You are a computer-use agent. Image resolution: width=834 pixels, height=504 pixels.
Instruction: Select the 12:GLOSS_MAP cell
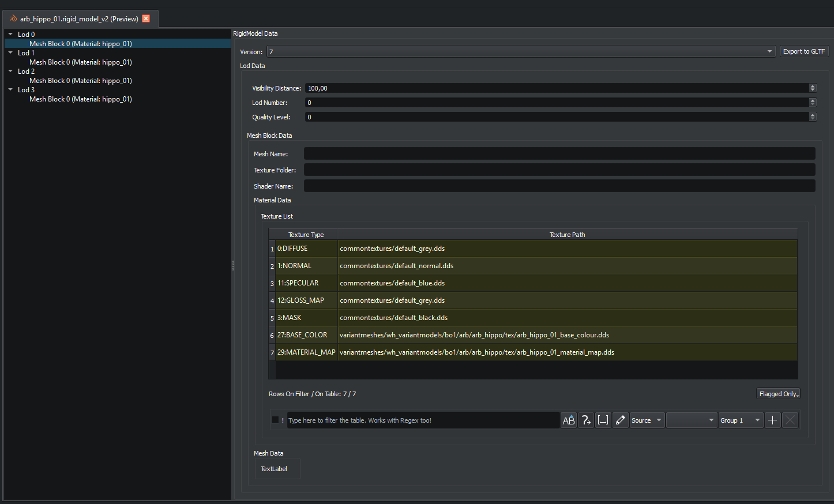coord(306,300)
